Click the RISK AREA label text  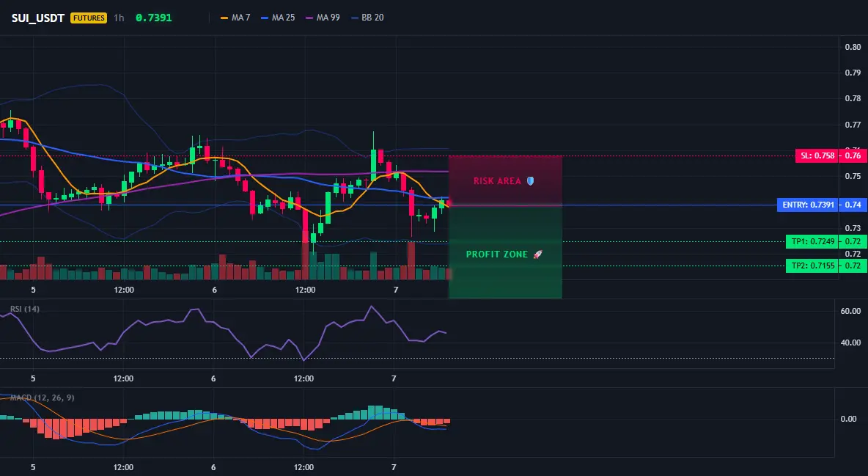[x=497, y=181]
